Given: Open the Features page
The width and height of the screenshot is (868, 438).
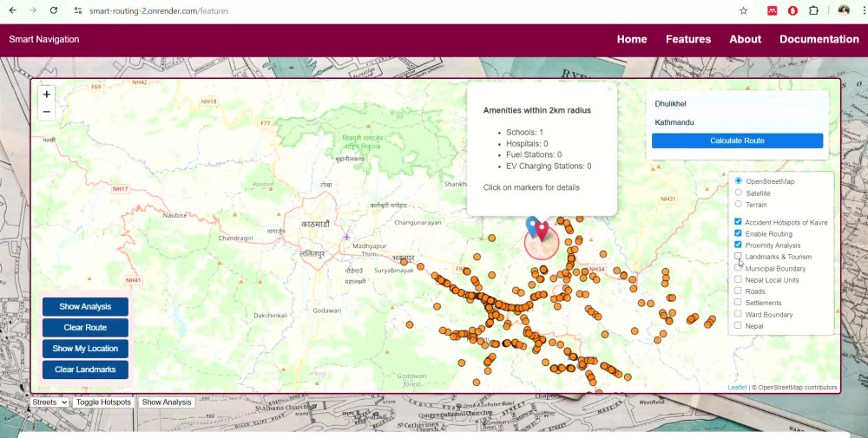Looking at the screenshot, I should click(x=688, y=39).
